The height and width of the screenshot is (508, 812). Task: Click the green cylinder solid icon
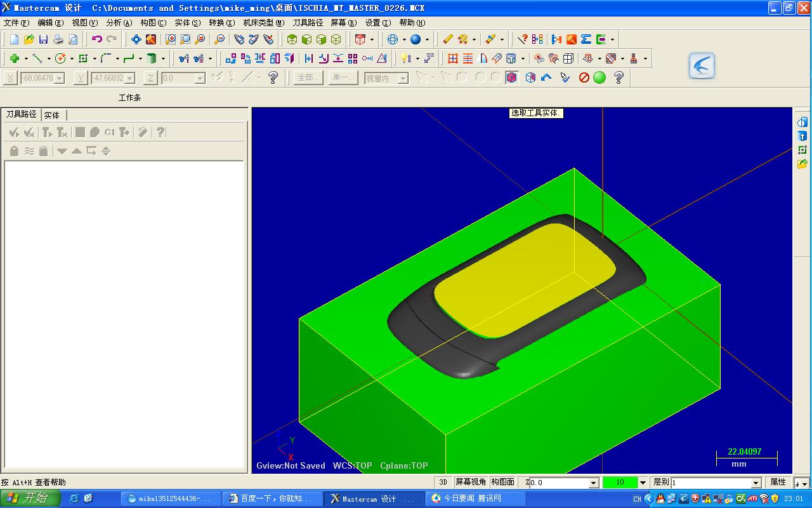[x=152, y=58]
